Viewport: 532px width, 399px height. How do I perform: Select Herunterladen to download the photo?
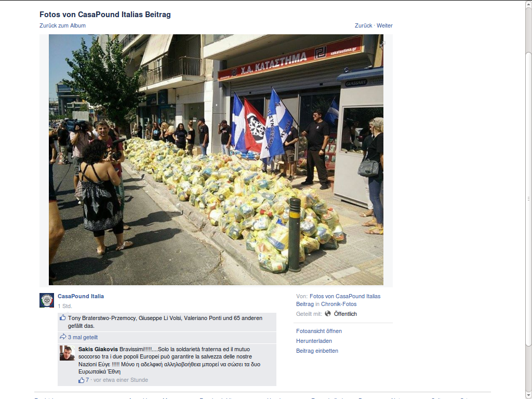[314, 341]
